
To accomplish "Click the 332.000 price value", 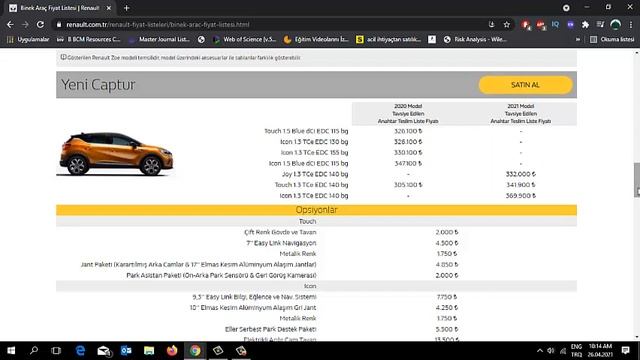I will (x=520, y=174).
